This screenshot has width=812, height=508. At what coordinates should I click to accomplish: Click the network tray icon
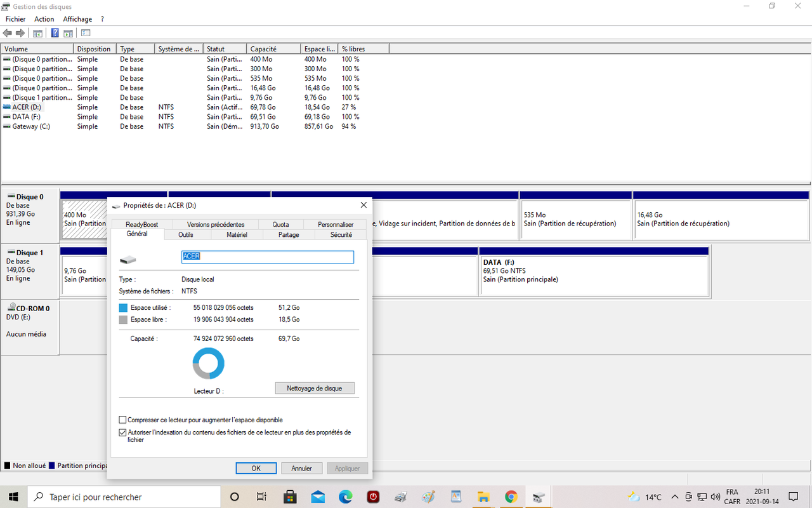click(702, 497)
